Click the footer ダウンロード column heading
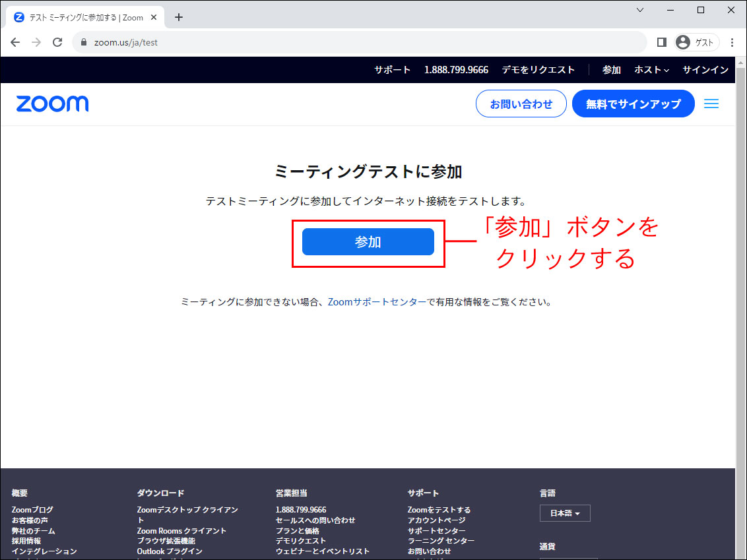Viewport: 747px width, 560px height. click(x=160, y=493)
